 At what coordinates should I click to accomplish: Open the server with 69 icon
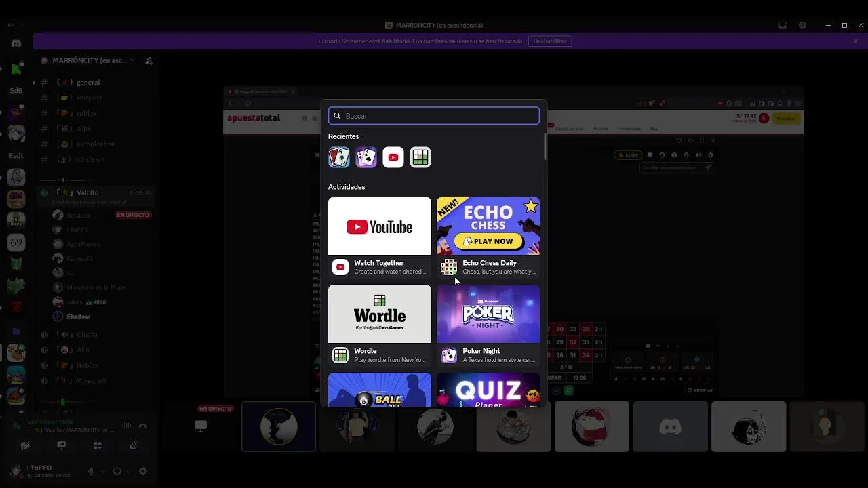[x=16, y=242]
